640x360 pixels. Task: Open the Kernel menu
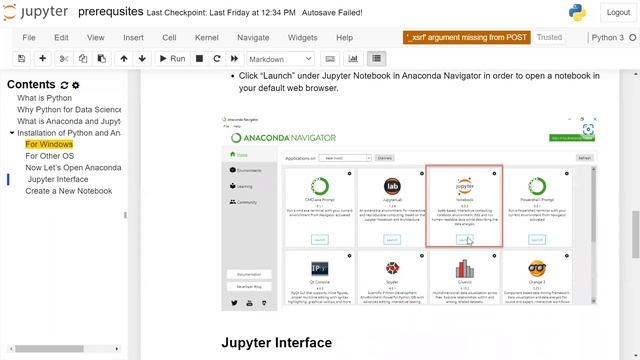[x=207, y=38]
